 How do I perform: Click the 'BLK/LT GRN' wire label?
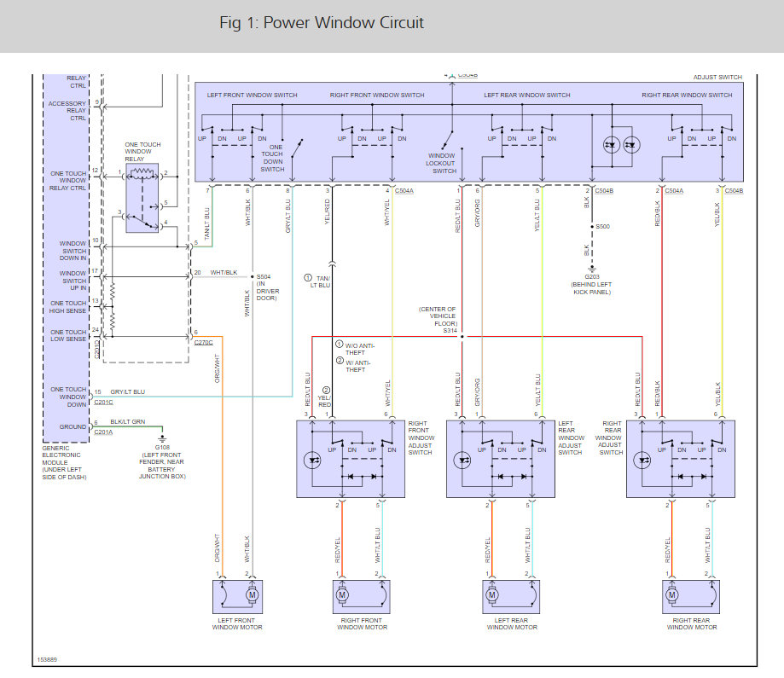pyautogui.click(x=127, y=421)
